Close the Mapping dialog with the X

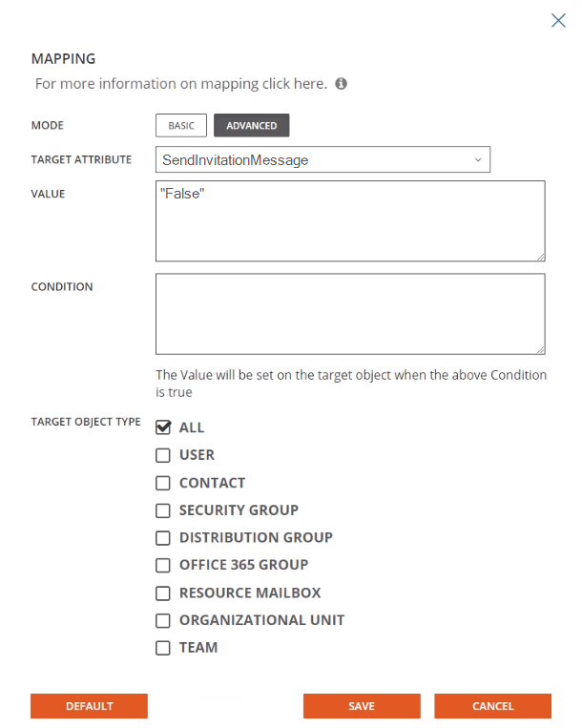pyautogui.click(x=558, y=20)
